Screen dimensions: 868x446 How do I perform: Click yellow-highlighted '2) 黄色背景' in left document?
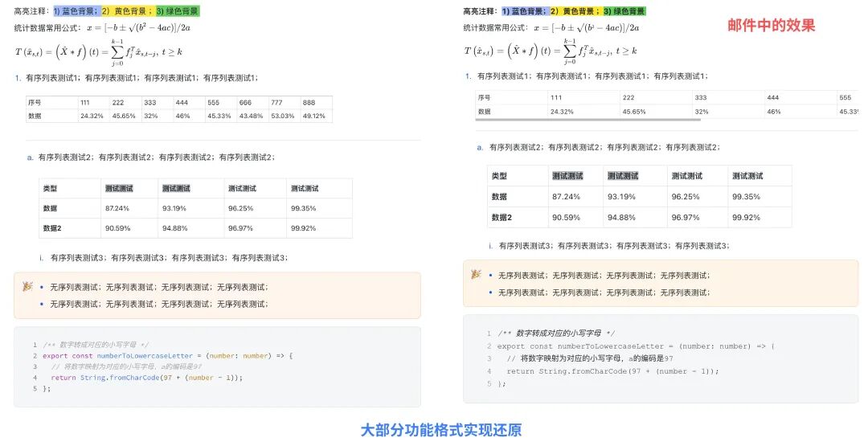(127, 11)
